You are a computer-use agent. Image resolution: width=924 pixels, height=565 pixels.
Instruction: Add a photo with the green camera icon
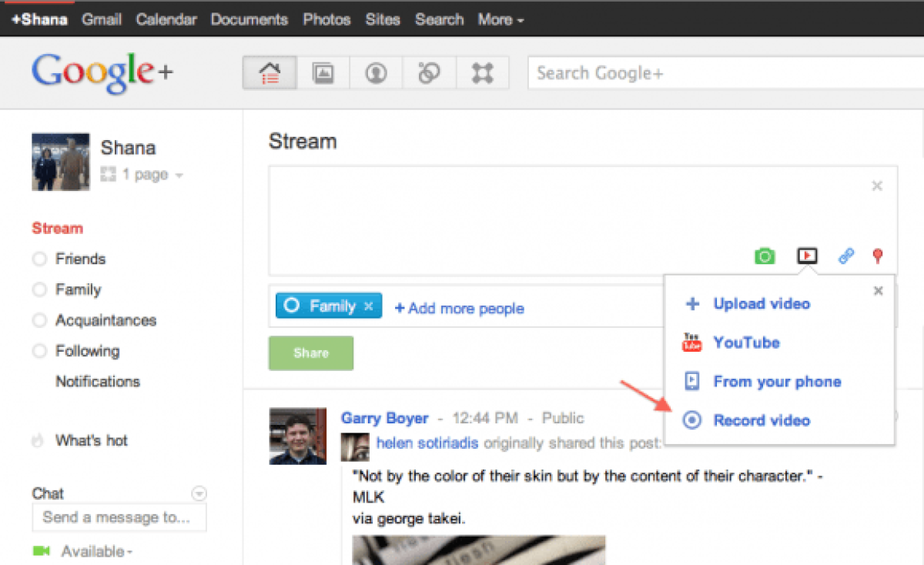coord(764,256)
